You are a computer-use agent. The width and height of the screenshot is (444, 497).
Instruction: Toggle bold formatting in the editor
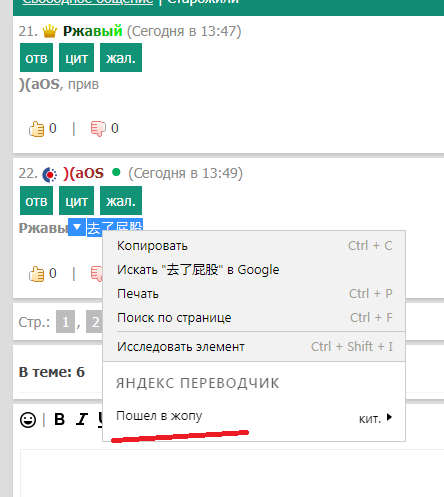(59, 419)
